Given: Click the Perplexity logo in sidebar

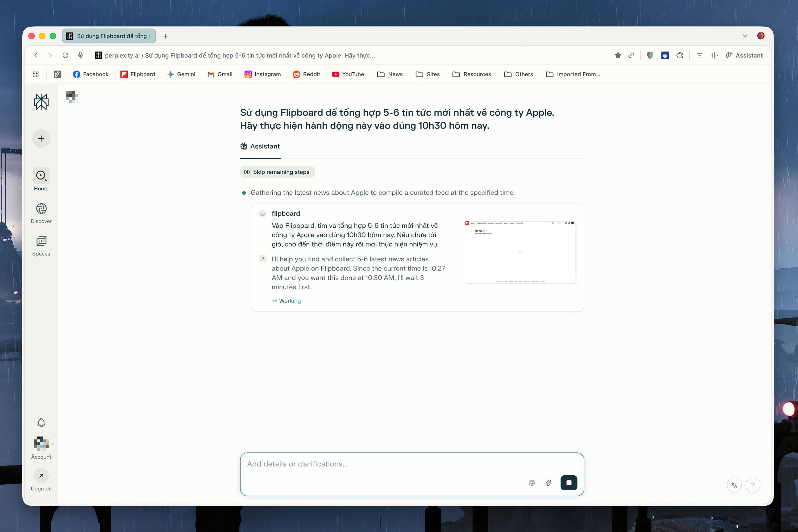Looking at the screenshot, I should 41,102.
